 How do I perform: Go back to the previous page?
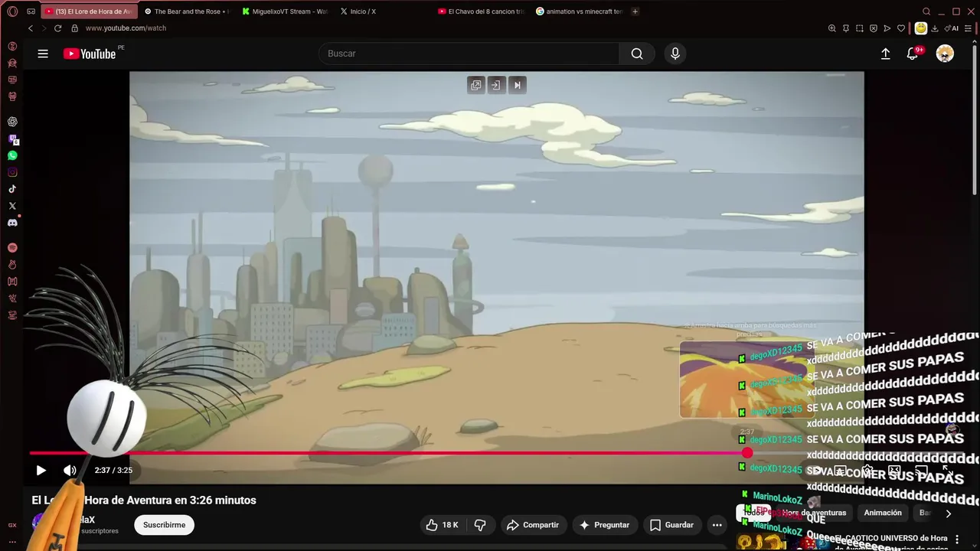tap(31, 28)
